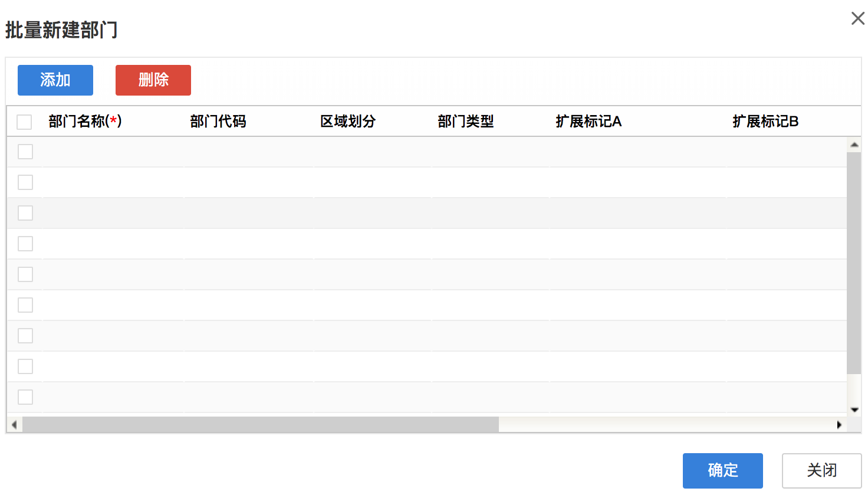Click the 部门类型 column header
Image resolution: width=868 pixels, height=498 pixels.
(466, 122)
